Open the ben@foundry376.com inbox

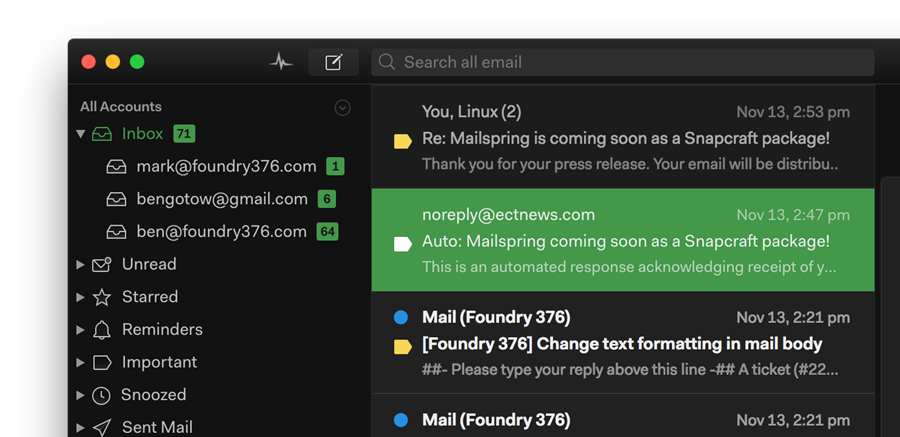[221, 232]
